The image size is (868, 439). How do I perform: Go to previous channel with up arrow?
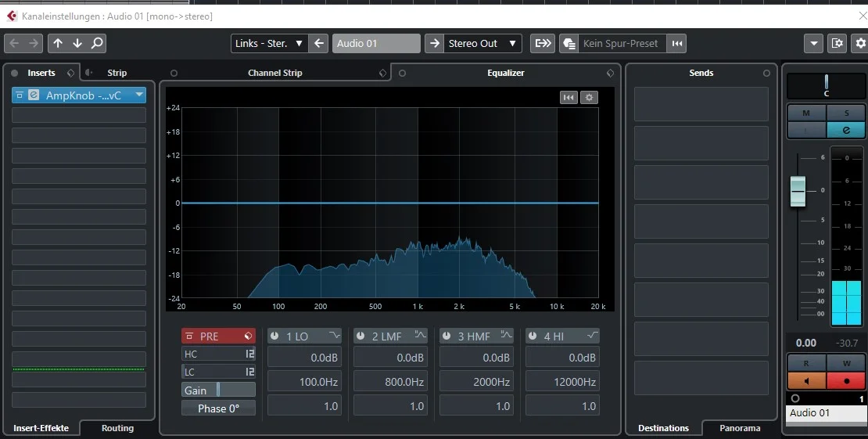click(58, 43)
